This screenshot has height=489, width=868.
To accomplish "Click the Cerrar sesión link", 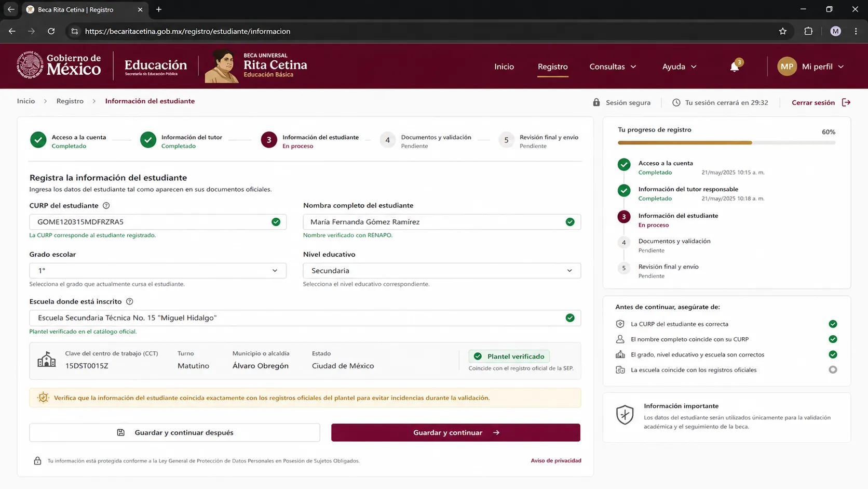I will [x=813, y=102].
